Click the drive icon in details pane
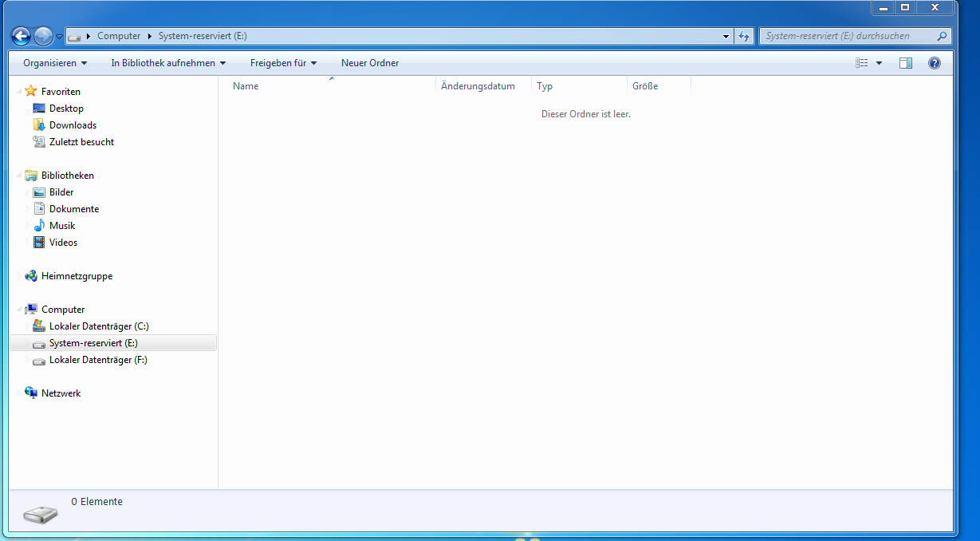The width and height of the screenshot is (980, 541). (x=41, y=514)
